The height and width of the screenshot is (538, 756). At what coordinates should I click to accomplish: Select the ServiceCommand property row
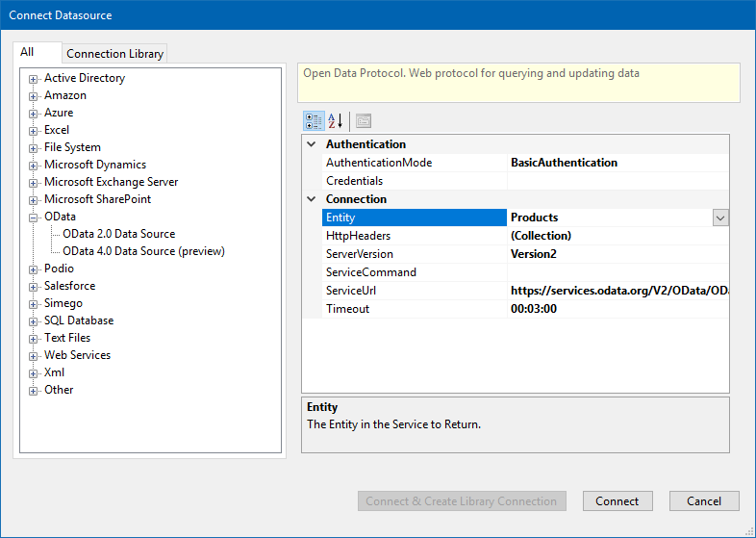[525, 272]
